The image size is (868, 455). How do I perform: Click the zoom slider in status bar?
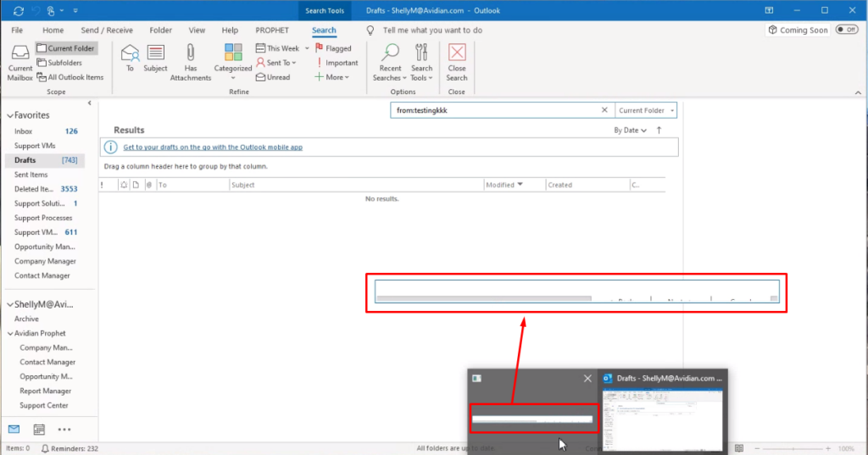pyautogui.click(x=793, y=448)
